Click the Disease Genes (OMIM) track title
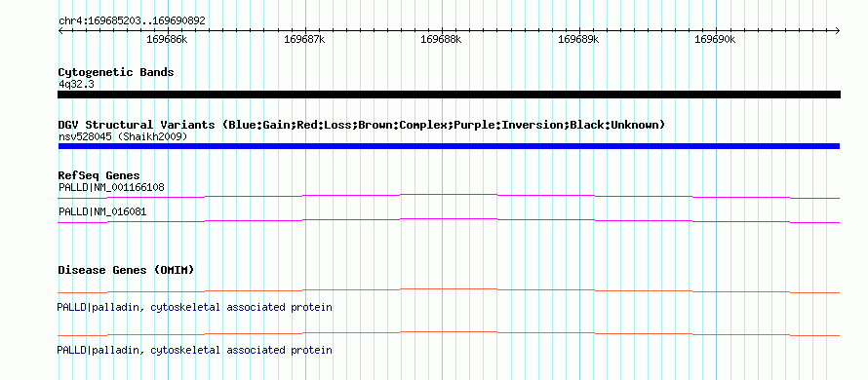 coord(126,271)
